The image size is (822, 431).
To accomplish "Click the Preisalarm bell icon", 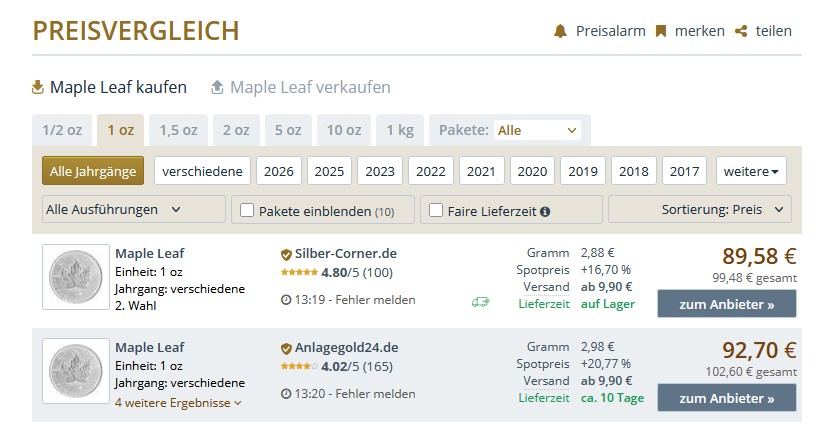I will point(560,31).
